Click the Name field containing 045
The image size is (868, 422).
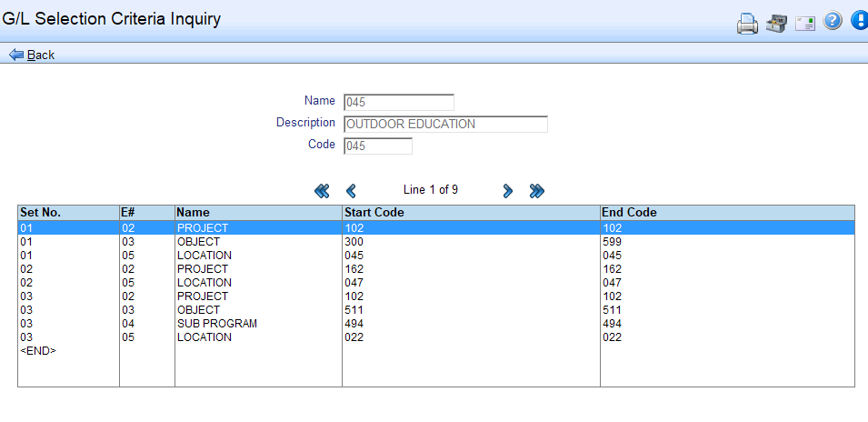click(x=398, y=102)
